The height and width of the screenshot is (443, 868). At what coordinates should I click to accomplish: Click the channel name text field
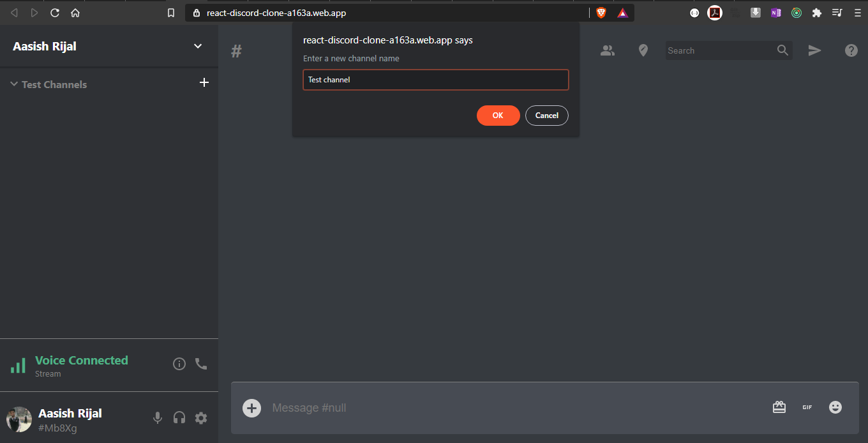[x=436, y=80]
